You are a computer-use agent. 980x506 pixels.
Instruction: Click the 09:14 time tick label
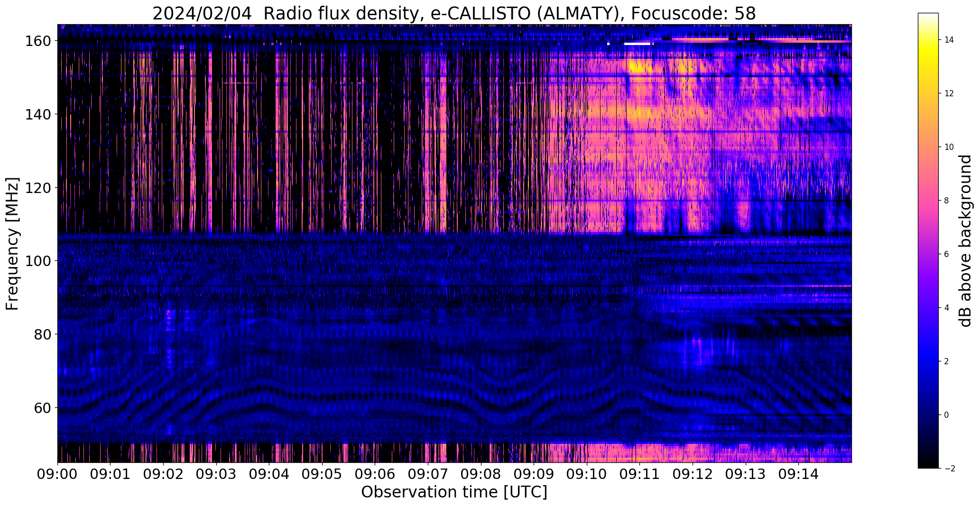(798, 474)
